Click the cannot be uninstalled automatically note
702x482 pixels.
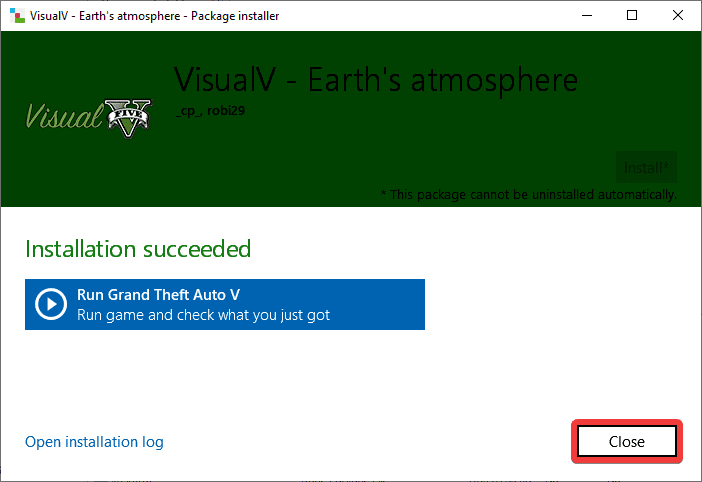click(x=532, y=193)
